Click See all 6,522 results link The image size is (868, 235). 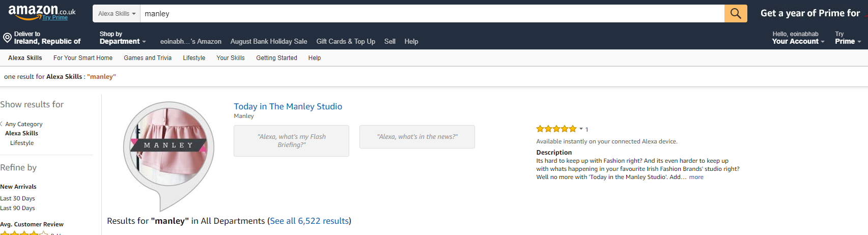tap(310, 221)
